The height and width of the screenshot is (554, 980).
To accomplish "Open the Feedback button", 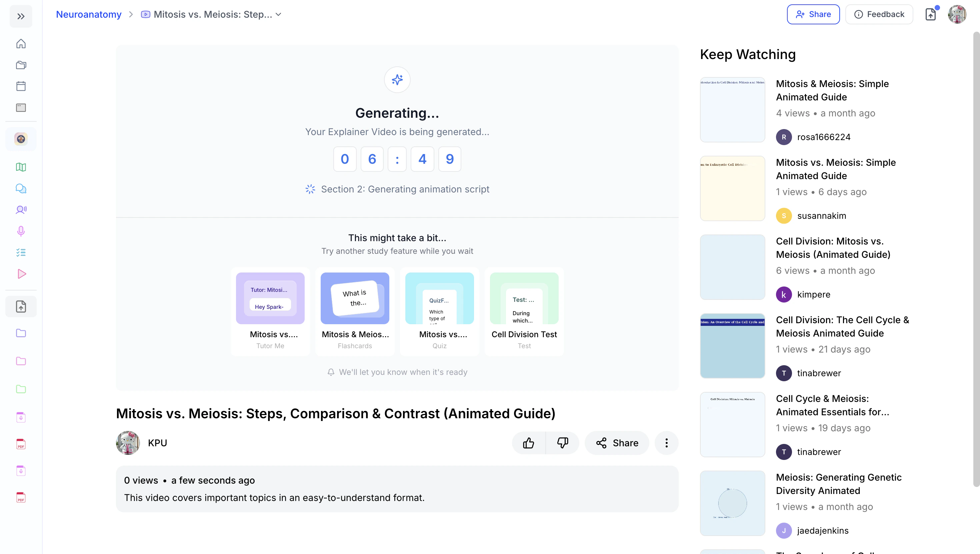I will click(x=879, y=14).
